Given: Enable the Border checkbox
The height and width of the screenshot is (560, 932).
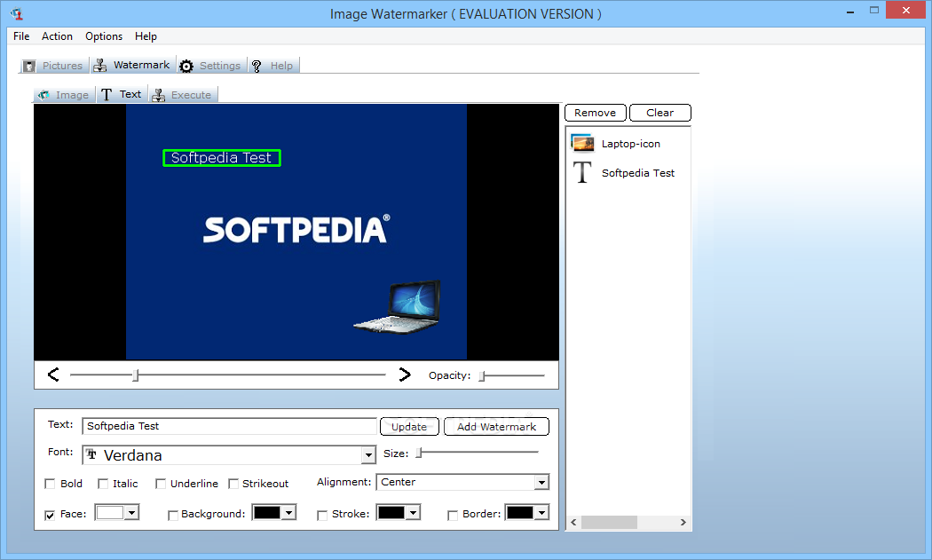Looking at the screenshot, I should (x=453, y=515).
